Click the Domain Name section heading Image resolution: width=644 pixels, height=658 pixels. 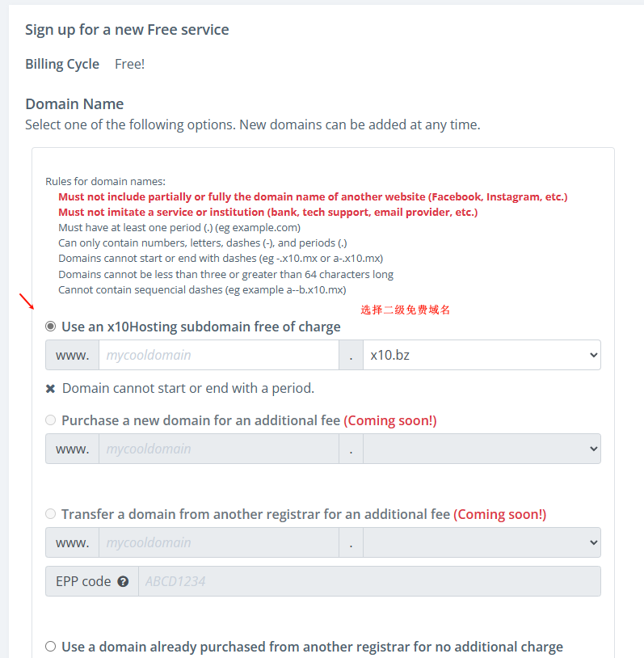pos(74,104)
